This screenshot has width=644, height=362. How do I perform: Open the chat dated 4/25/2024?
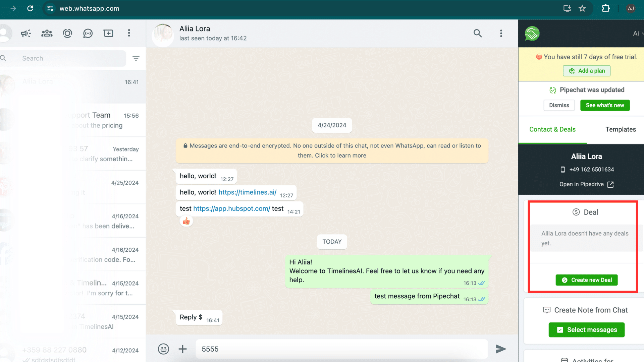pyautogui.click(x=73, y=187)
